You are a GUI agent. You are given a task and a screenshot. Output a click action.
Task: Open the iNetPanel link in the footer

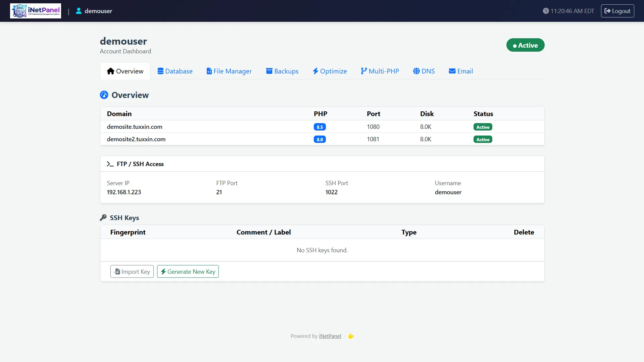pyautogui.click(x=330, y=335)
